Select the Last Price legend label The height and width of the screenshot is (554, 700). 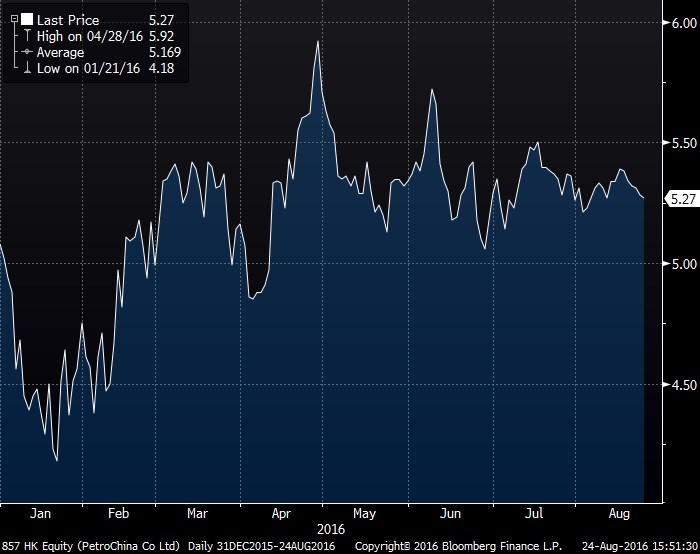66,18
